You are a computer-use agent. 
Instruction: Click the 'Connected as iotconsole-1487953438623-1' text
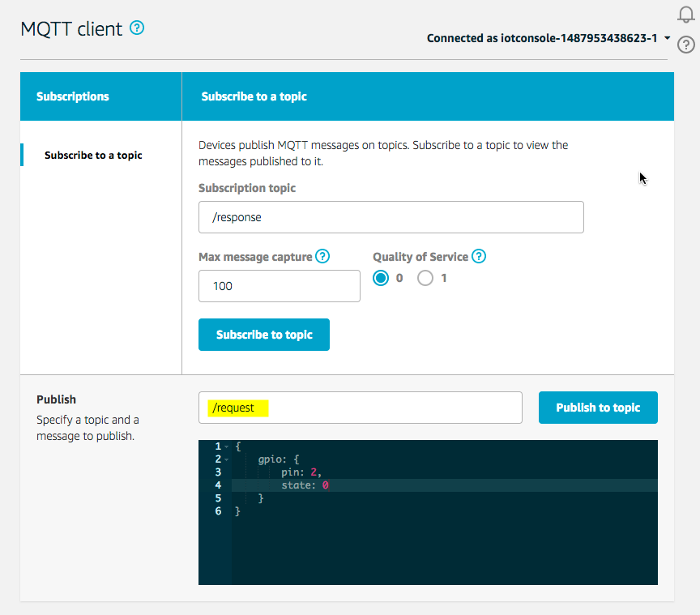542,38
